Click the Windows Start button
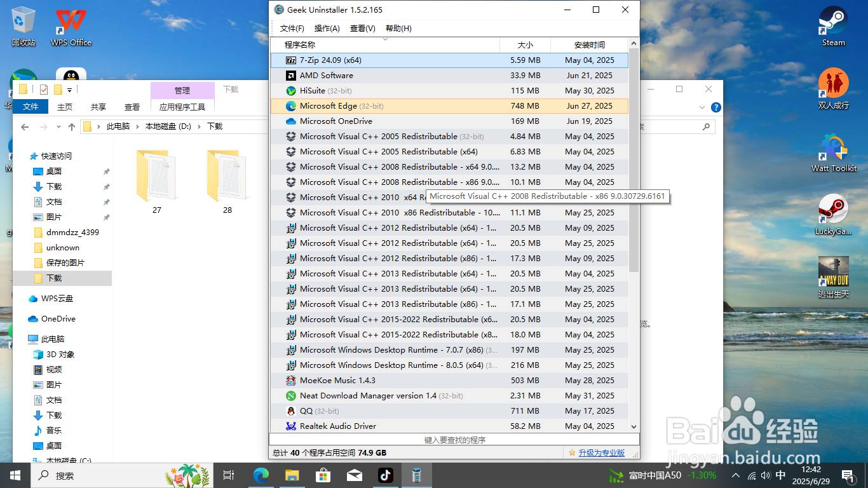The image size is (868, 488). pos(15,475)
